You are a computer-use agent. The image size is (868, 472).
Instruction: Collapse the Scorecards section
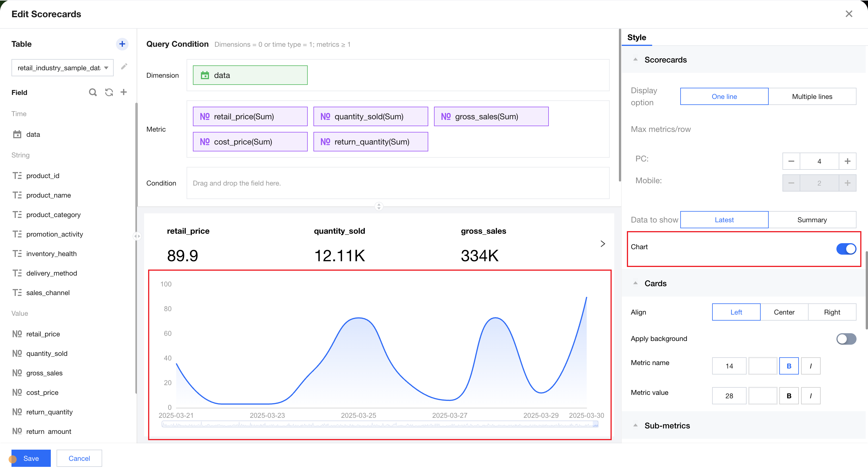click(635, 60)
